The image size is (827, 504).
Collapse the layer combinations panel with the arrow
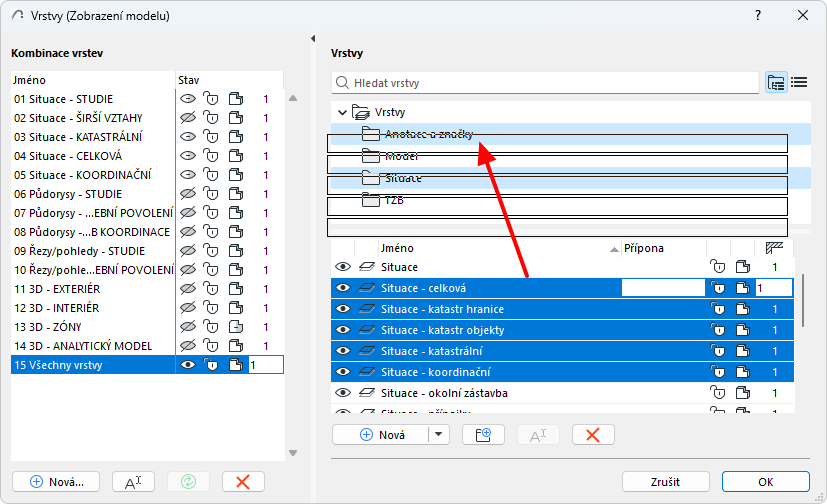[x=314, y=39]
